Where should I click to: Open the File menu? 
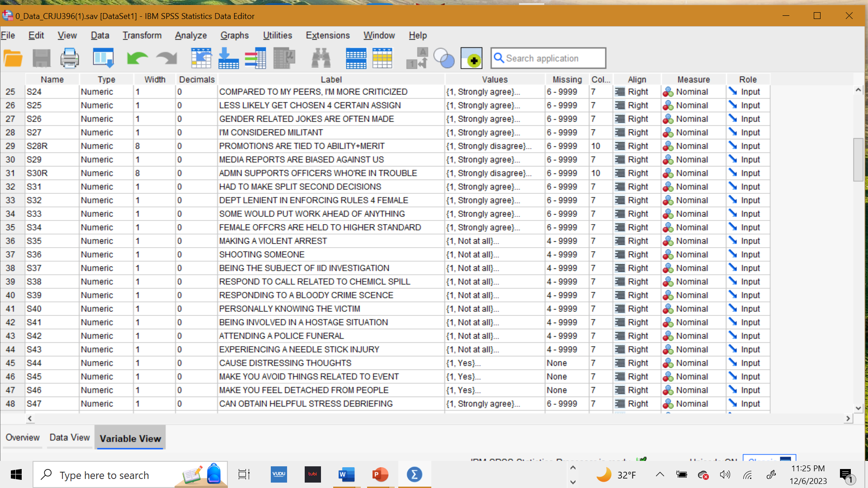click(x=8, y=35)
